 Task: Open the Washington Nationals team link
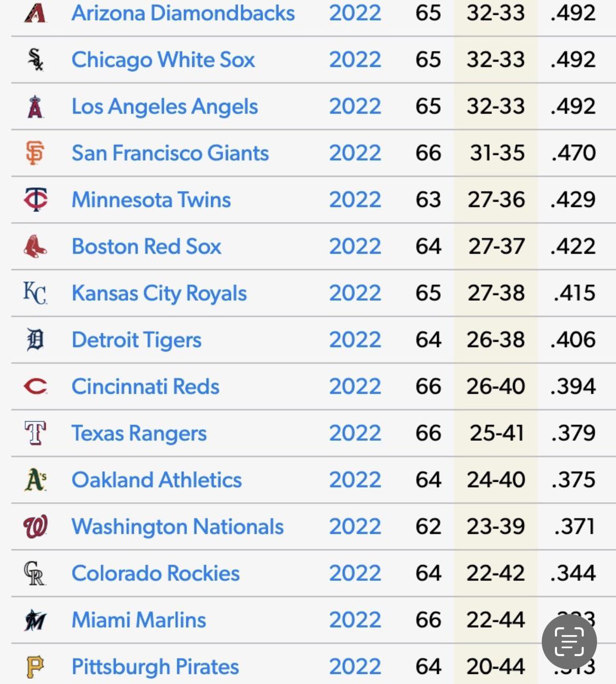[x=177, y=527]
